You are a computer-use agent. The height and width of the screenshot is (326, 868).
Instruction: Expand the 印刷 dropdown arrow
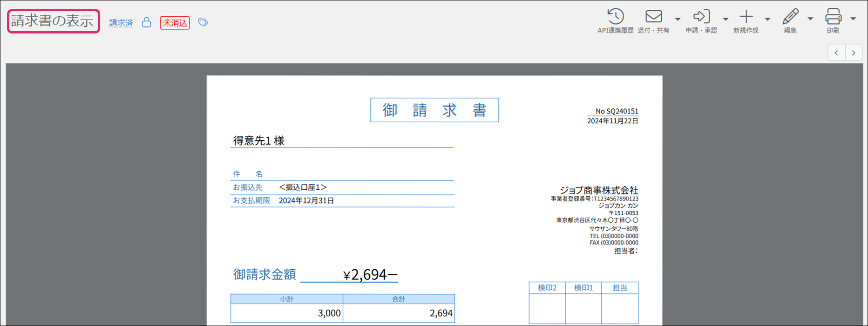coord(853,19)
